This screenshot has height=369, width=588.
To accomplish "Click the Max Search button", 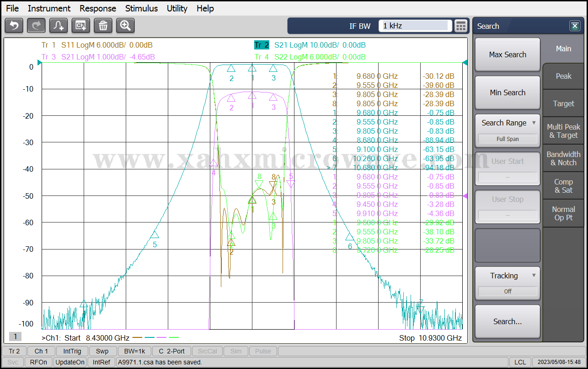I will [508, 54].
